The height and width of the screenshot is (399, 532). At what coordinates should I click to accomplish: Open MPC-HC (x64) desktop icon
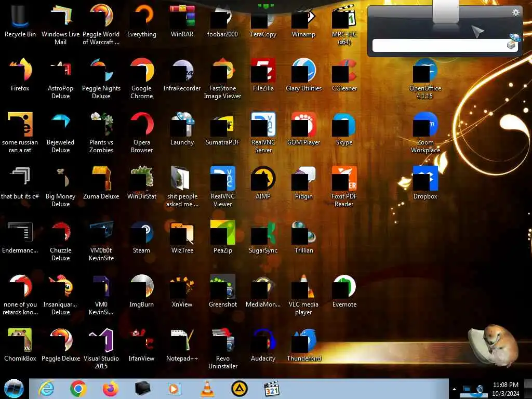coord(344,24)
